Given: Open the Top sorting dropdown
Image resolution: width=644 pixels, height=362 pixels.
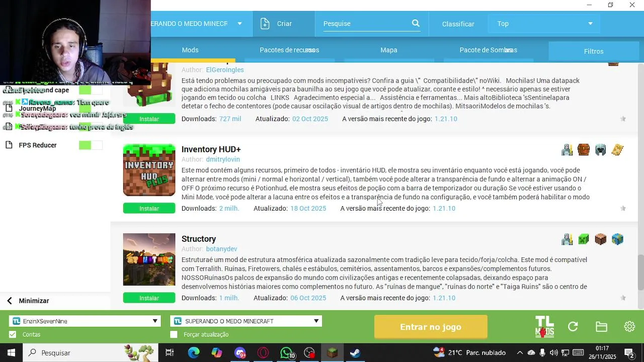Looking at the screenshot, I should [x=544, y=24].
